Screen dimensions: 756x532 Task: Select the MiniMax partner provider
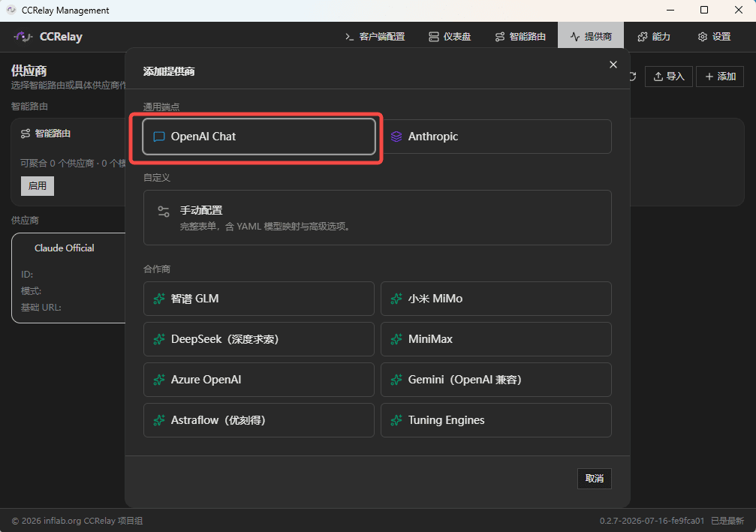tap(496, 339)
